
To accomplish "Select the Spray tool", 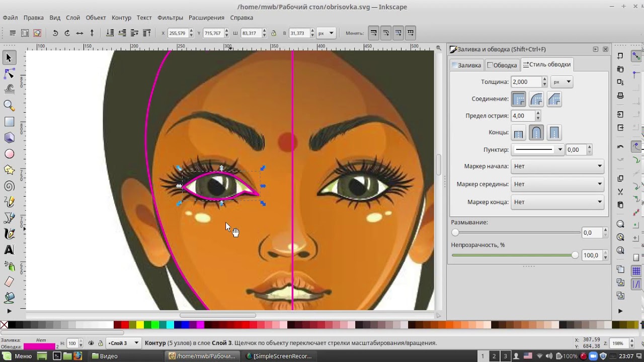I will pyautogui.click(x=9, y=266).
